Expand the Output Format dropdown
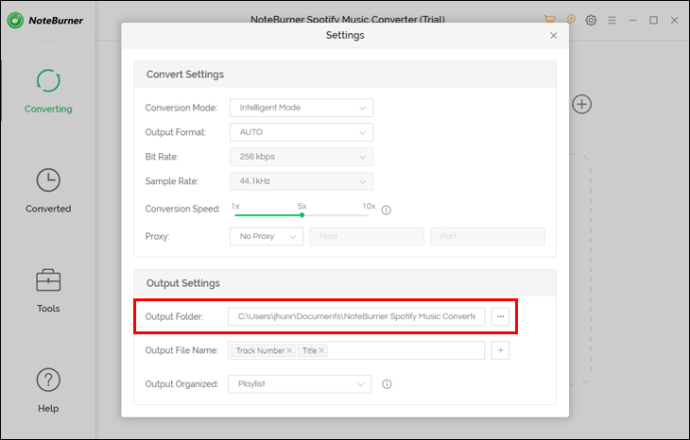Screen dimensions: 690x440 coord(301,132)
